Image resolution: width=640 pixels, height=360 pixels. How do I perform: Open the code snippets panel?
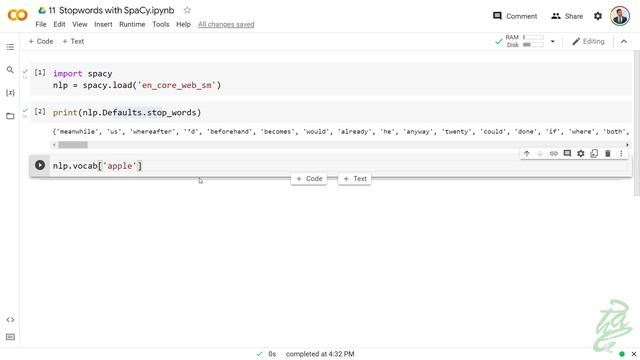pos(10,320)
